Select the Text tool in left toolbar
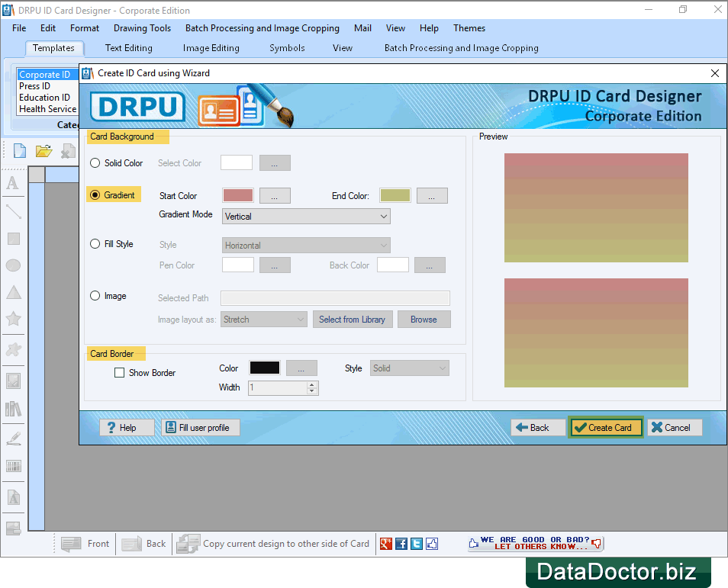The height and width of the screenshot is (588, 728). pos(13,183)
